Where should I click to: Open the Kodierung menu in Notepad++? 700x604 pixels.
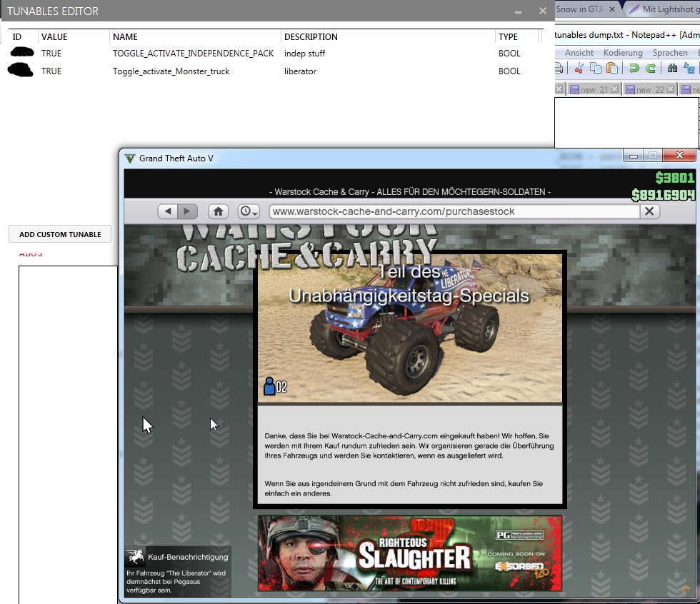(x=623, y=53)
